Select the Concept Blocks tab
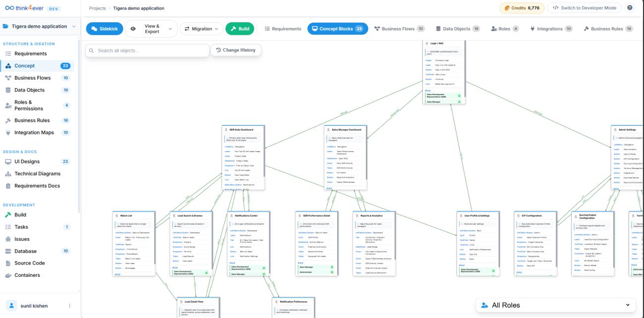 click(x=338, y=29)
